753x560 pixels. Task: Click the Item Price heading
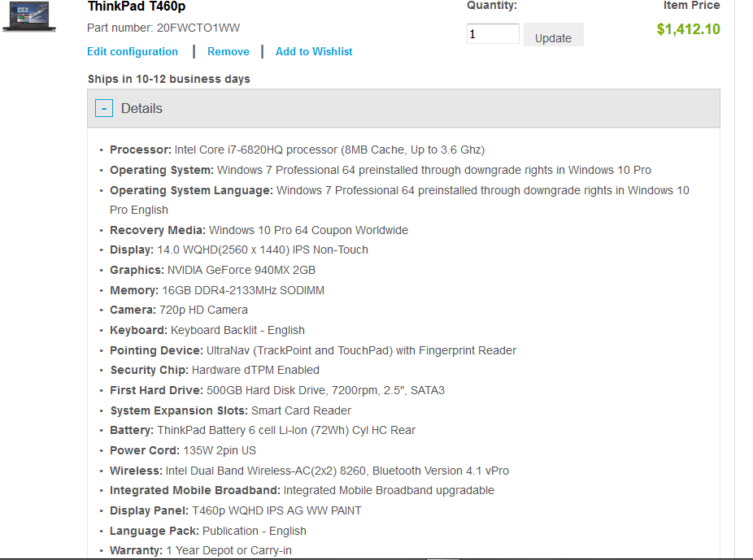click(x=691, y=5)
